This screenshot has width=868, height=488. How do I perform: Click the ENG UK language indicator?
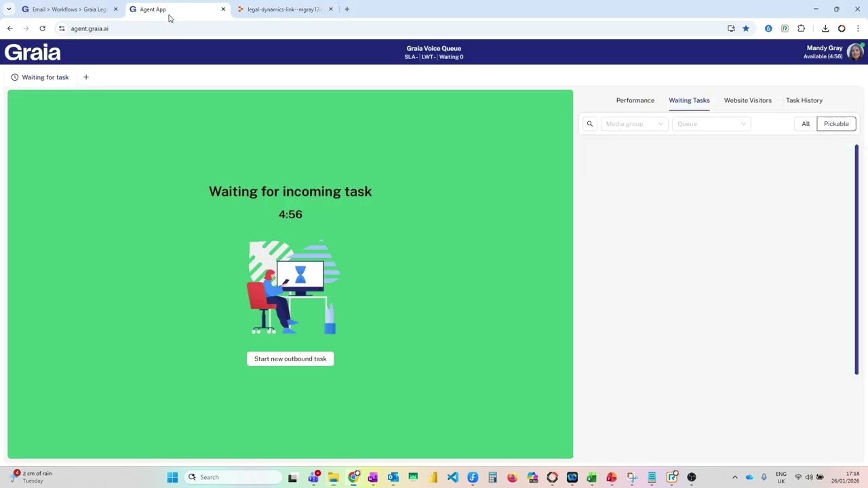tap(781, 477)
